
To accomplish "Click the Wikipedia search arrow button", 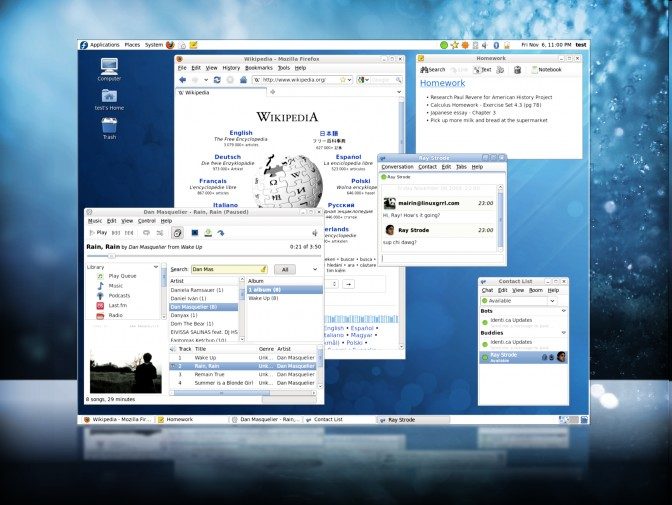I will coord(348,284).
